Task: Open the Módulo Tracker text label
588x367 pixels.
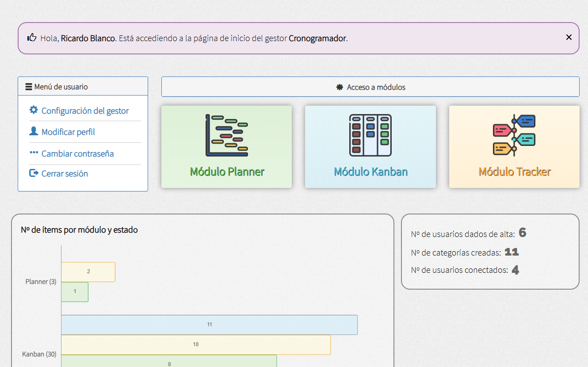Action: point(514,172)
